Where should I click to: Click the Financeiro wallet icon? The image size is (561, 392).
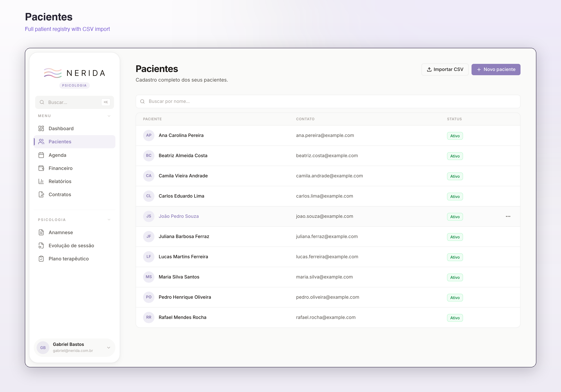coord(41,168)
